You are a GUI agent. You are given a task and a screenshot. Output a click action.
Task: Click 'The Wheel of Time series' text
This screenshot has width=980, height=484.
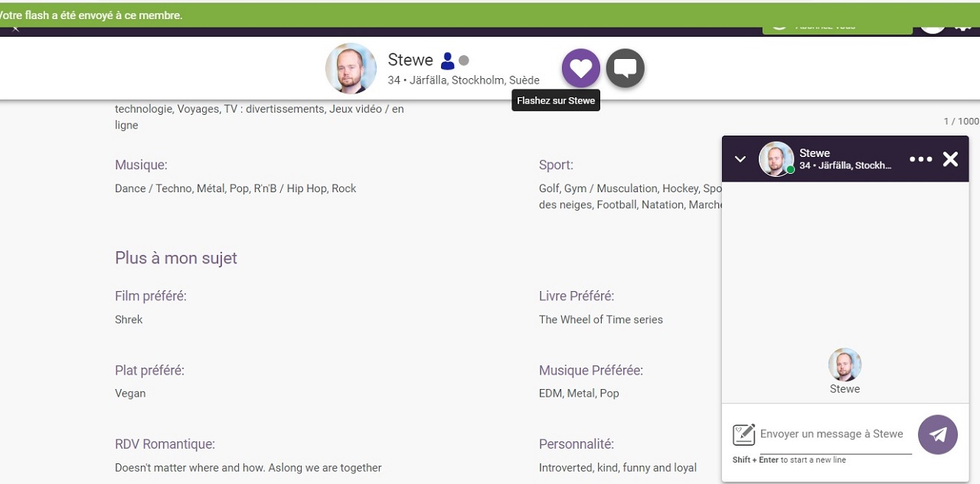point(601,319)
